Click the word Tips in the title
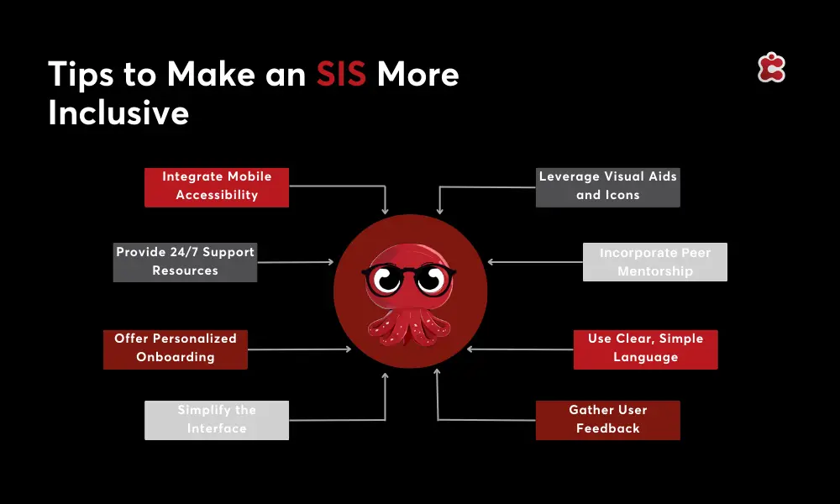The image size is (840, 504). [79, 75]
